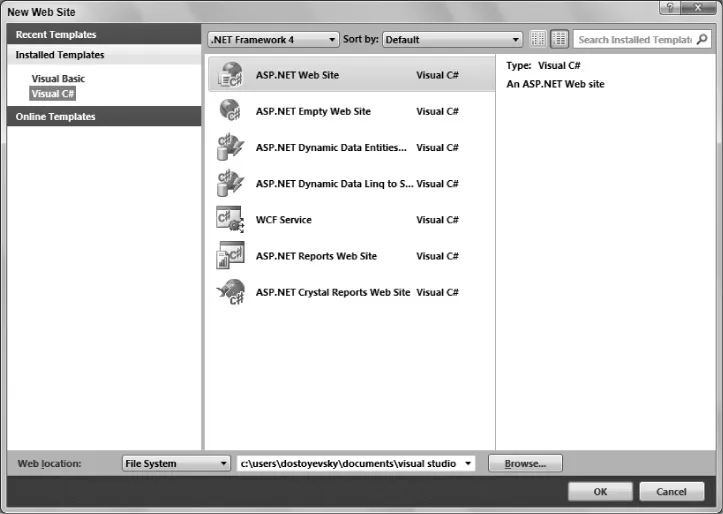Image resolution: width=723 pixels, height=514 pixels.
Task: Expand the Sort by Default dropdown
Action: coord(452,40)
